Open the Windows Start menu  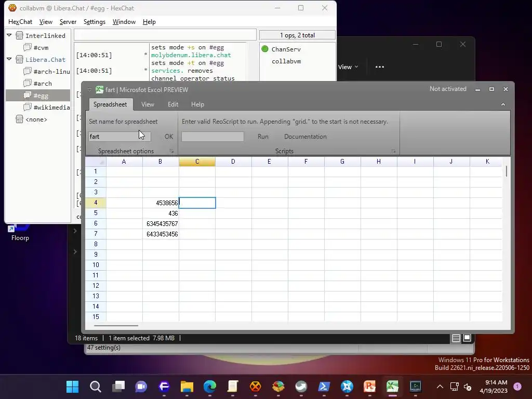tap(72, 387)
